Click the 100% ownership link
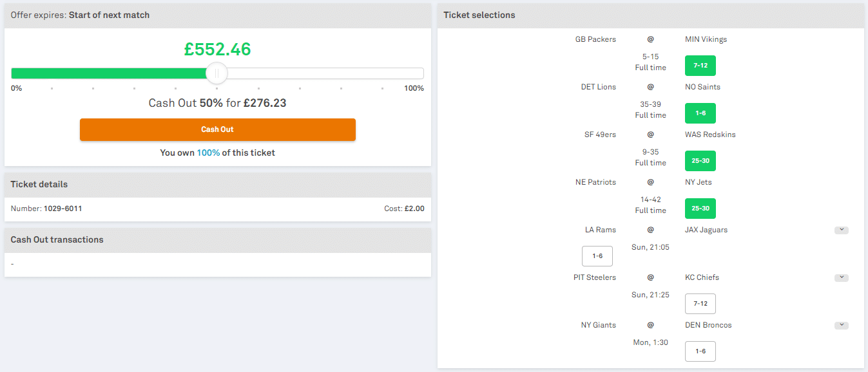Image resolution: width=868 pixels, height=372 pixels. point(208,153)
